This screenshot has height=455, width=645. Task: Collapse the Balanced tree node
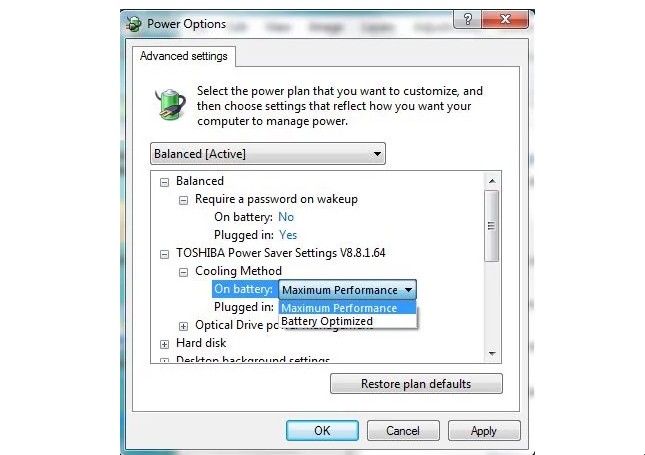pyautogui.click(x=164, y=182)
